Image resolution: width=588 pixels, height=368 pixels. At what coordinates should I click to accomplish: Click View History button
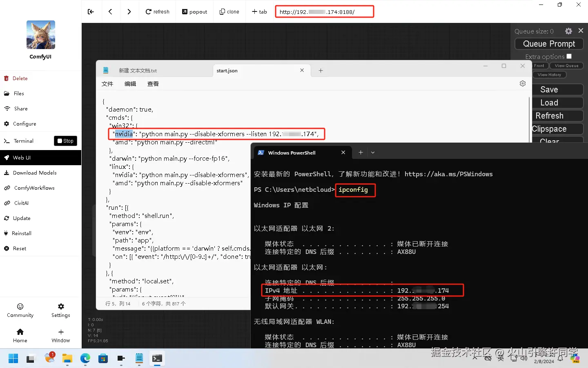tap(549, 74)
